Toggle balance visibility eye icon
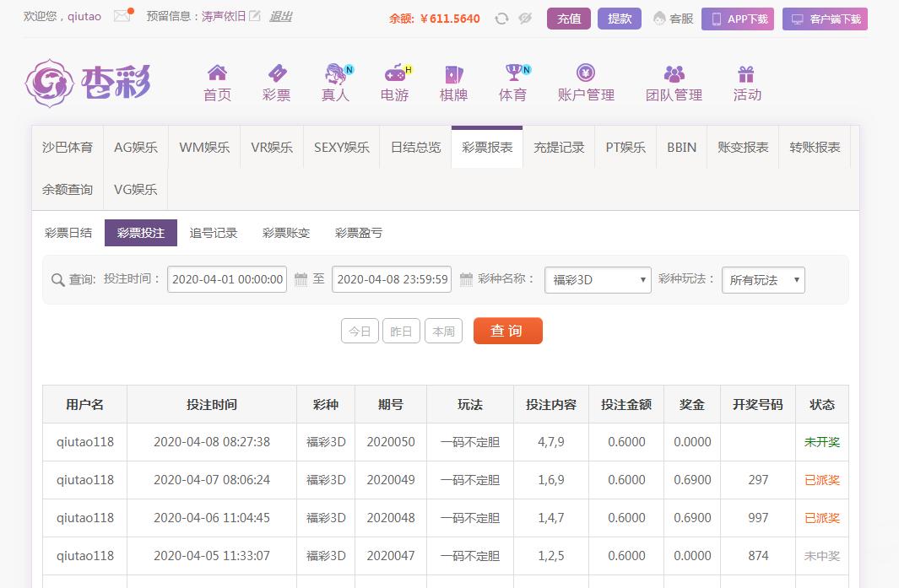The height and width of the screenshot is (588, 899). 525,19
